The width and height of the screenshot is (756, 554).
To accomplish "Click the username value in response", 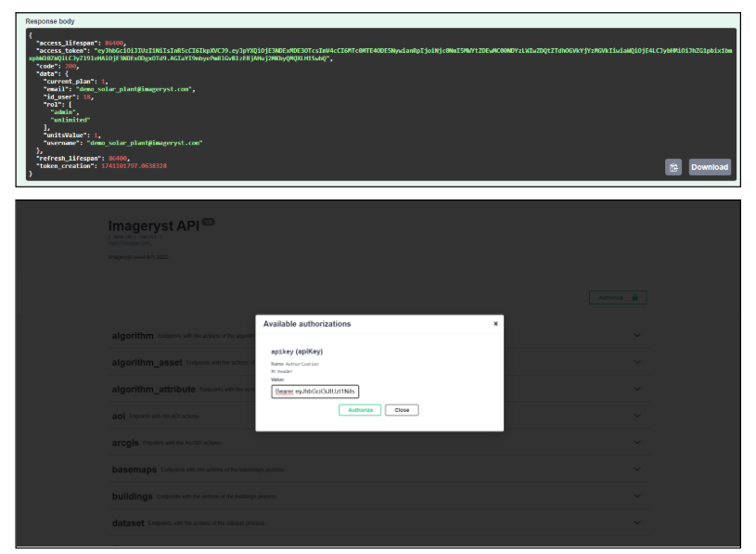I will [x=145, y=143].
